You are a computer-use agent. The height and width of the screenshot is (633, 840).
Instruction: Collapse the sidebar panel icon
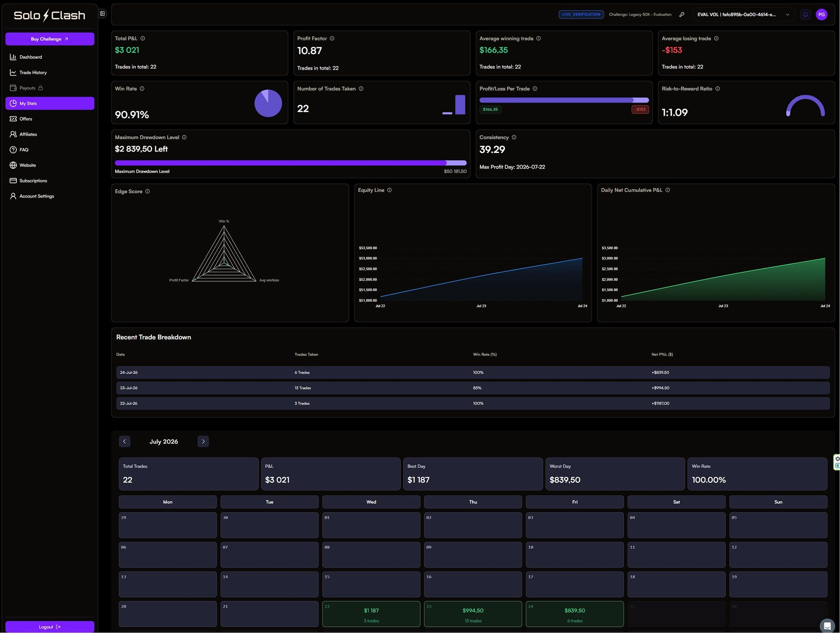click(x=103, y=14)
